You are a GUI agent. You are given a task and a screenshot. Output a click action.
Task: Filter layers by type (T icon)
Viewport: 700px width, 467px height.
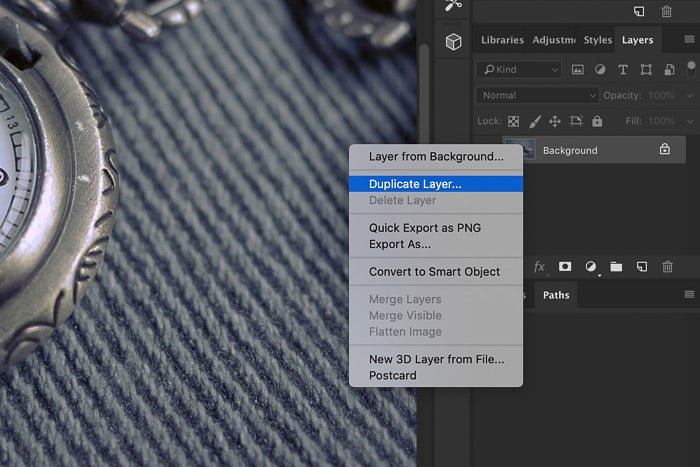point(623,70)
